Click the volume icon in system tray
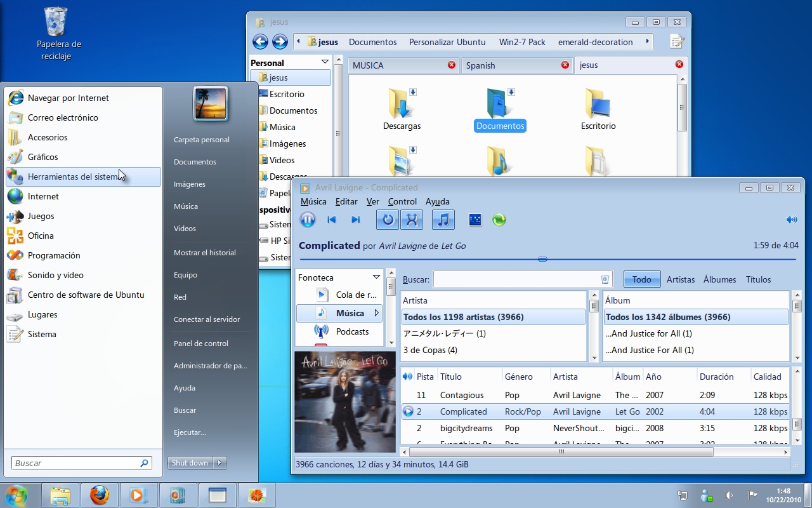This screenshot has width=812, height=508. tap(730, 495)
